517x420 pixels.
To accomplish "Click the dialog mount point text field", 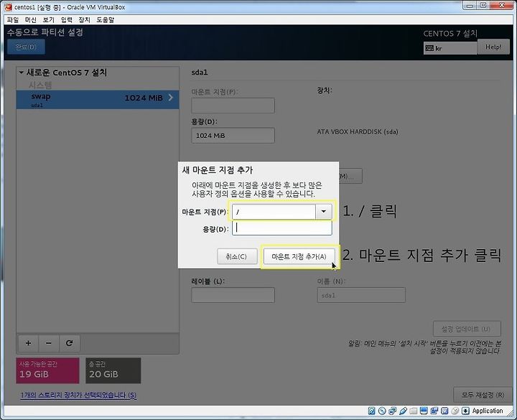I will coord(274,212).
